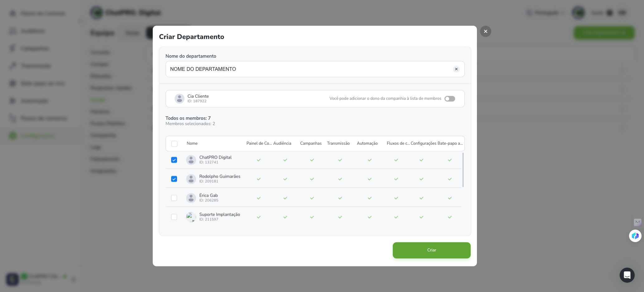Click Configurações checkmark in Érica Gab row
Image resolution: width=644 pixels, height=292 pixels.
pos(421,198)
